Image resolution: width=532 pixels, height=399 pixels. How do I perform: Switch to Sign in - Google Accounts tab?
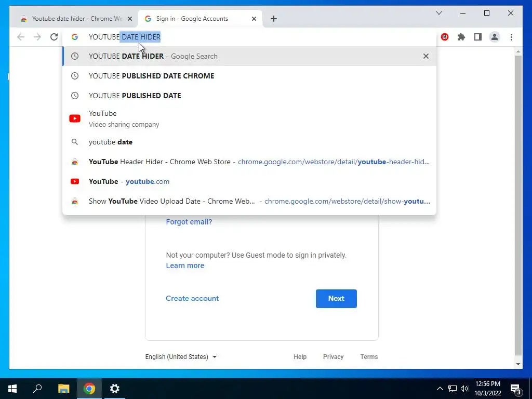199,19
